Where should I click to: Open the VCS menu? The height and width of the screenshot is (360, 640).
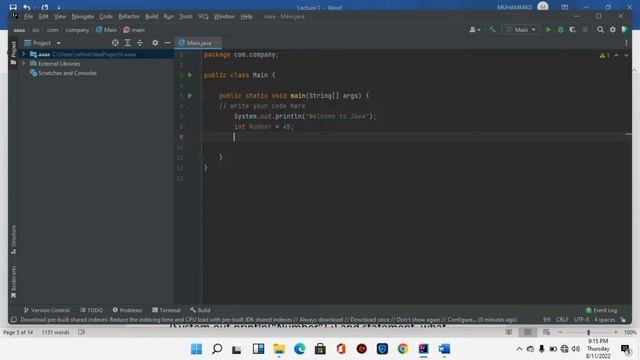click(x=203, y=17)
